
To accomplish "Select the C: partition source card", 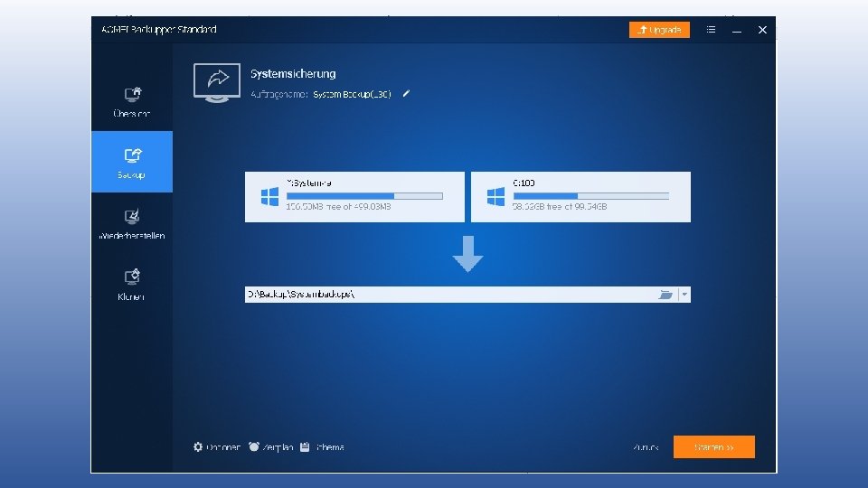I will click(580, 197).
